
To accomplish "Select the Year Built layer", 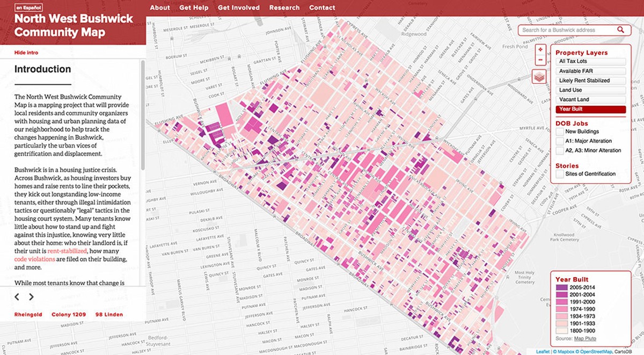I will 591,110.
